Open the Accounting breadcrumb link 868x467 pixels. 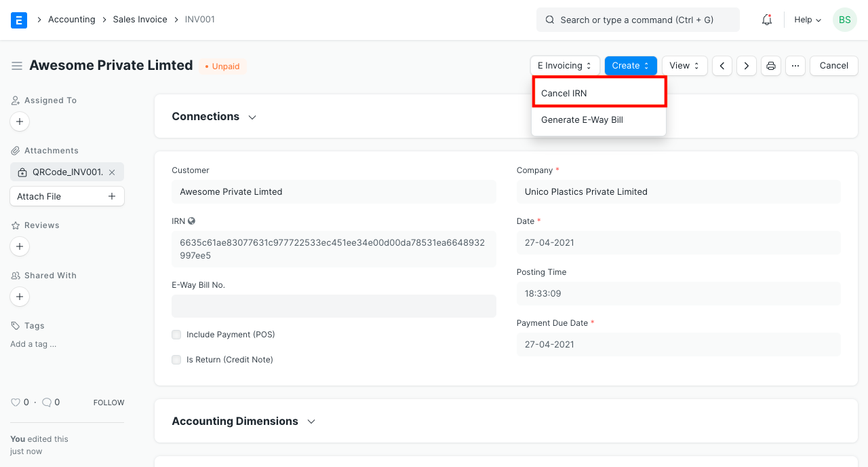pos(71,19)
